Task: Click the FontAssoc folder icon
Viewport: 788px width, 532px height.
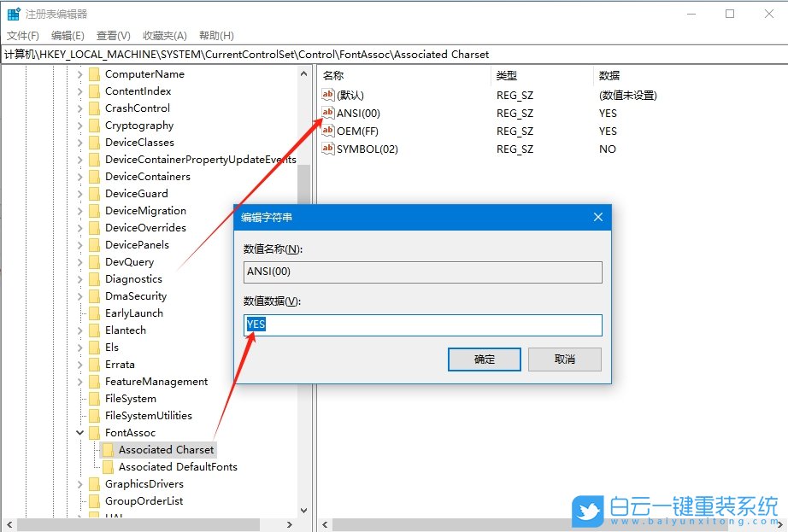Action: [94, 432]
